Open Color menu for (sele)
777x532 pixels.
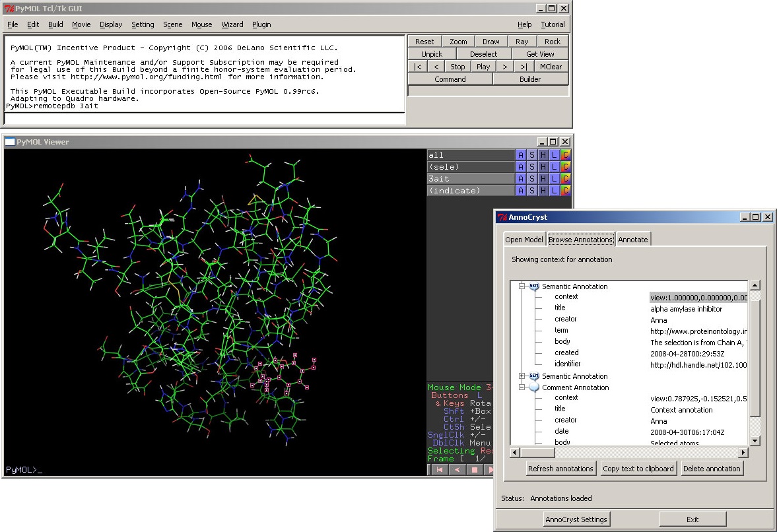pos(565,167)
